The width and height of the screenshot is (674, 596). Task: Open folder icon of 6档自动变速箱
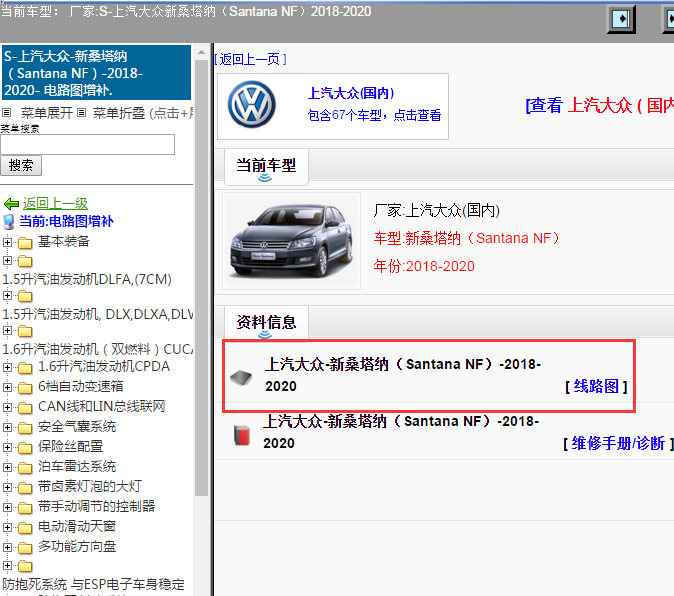click(25, 388)
